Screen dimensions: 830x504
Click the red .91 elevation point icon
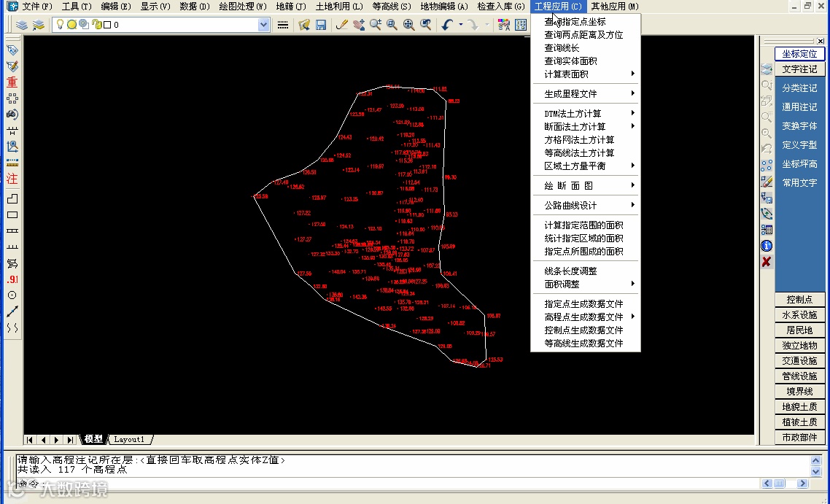(x=12, y=279)
